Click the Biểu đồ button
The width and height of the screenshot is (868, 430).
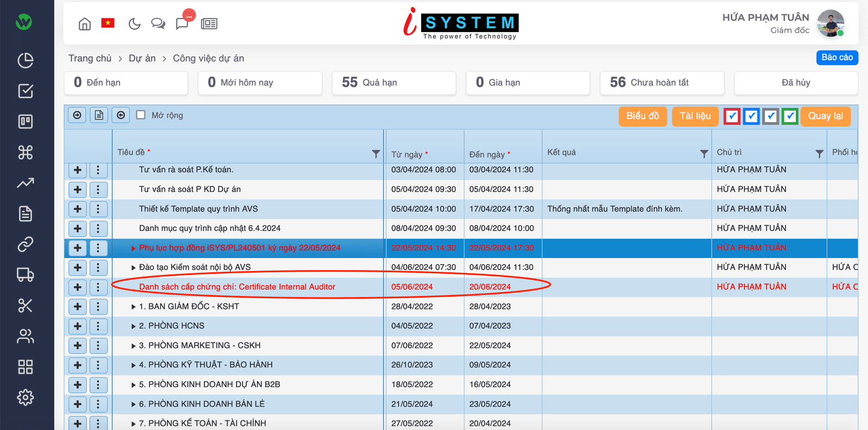[x=643, y=116]
